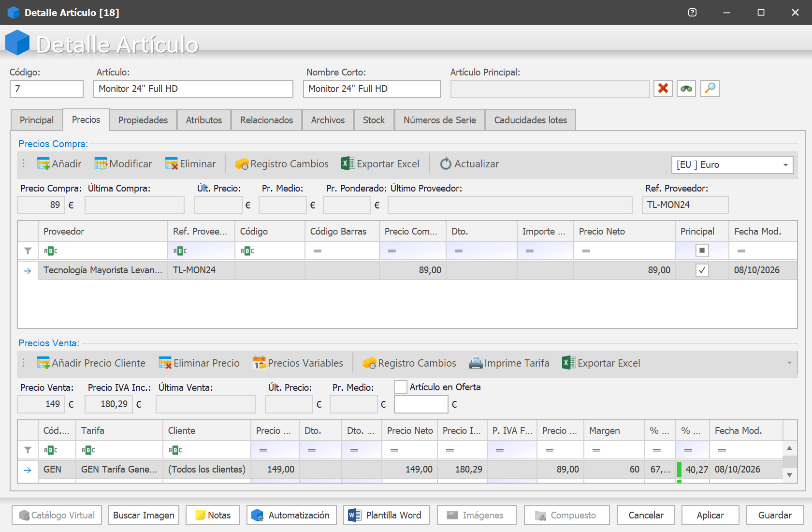This screenshot has height=532, width=812.
Task: Click Imprime Tarifa printer icon
Action: tap(476, 363)
